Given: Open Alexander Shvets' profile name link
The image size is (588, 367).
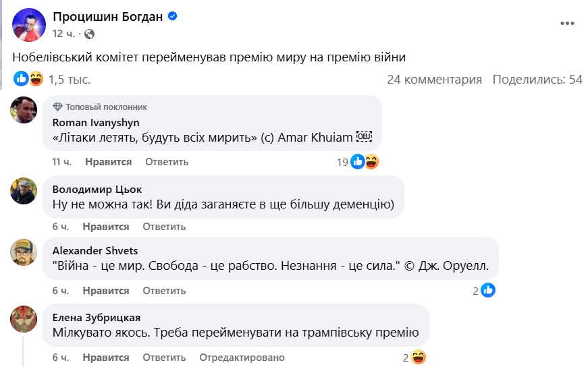Looking at the screenshot, I should [x=95, y=250].
